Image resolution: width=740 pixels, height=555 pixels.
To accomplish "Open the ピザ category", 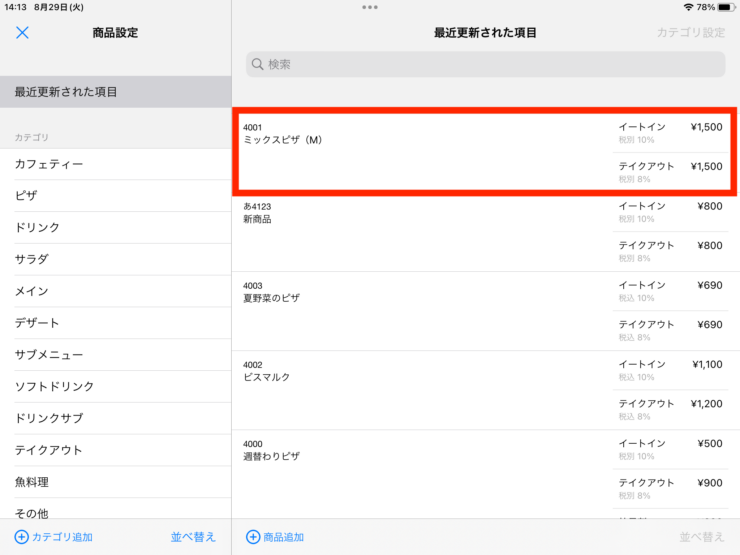I will [x=116, y=195].
